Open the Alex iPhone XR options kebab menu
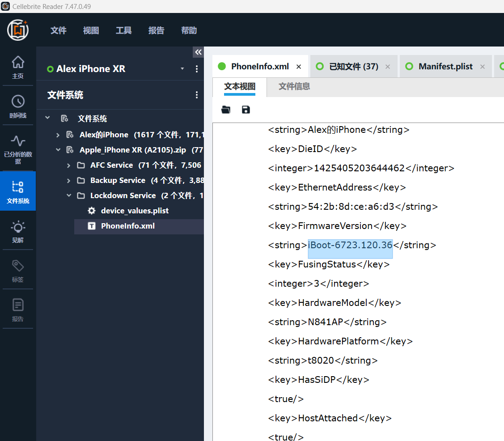 click(197, 69)
